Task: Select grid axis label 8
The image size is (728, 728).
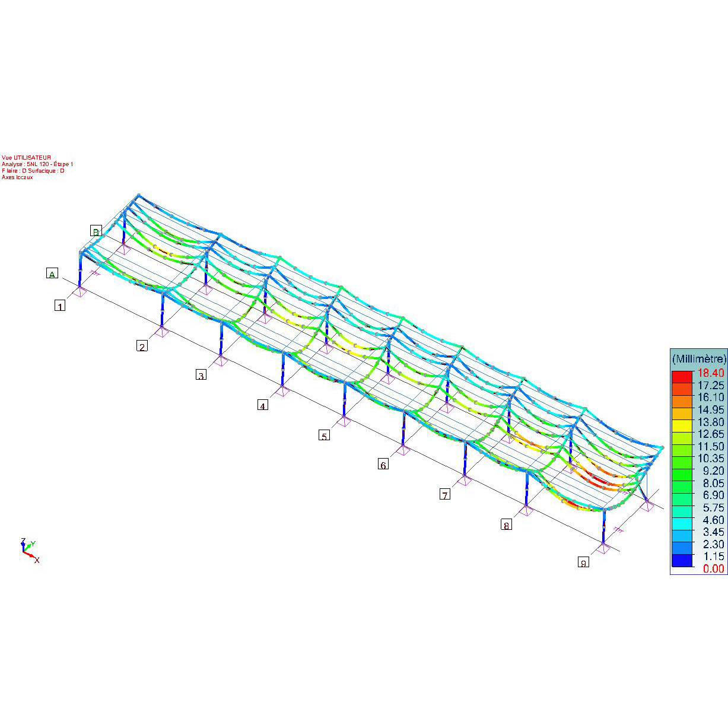Action: pyautogui.click(x=506, y=524)
